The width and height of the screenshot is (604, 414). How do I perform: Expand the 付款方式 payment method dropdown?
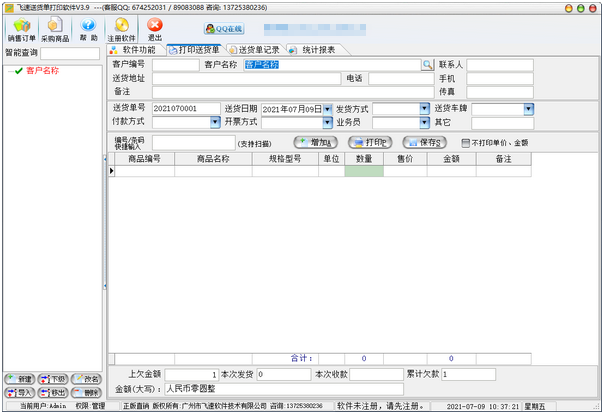[215, 122]
